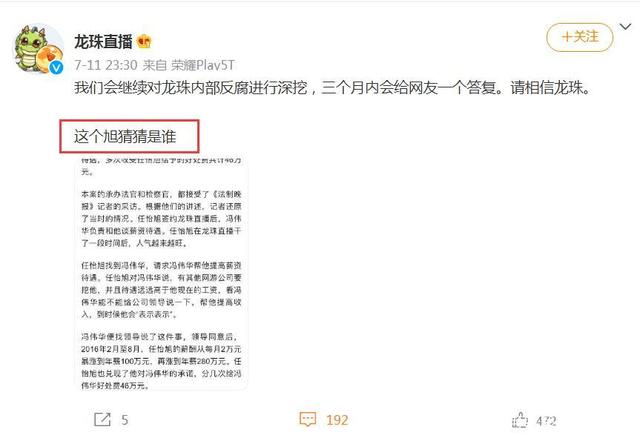The width and height of the screenshot is (640, 441).
Task: Click the post text about 龙珠内部反腐
Action: 333,88
